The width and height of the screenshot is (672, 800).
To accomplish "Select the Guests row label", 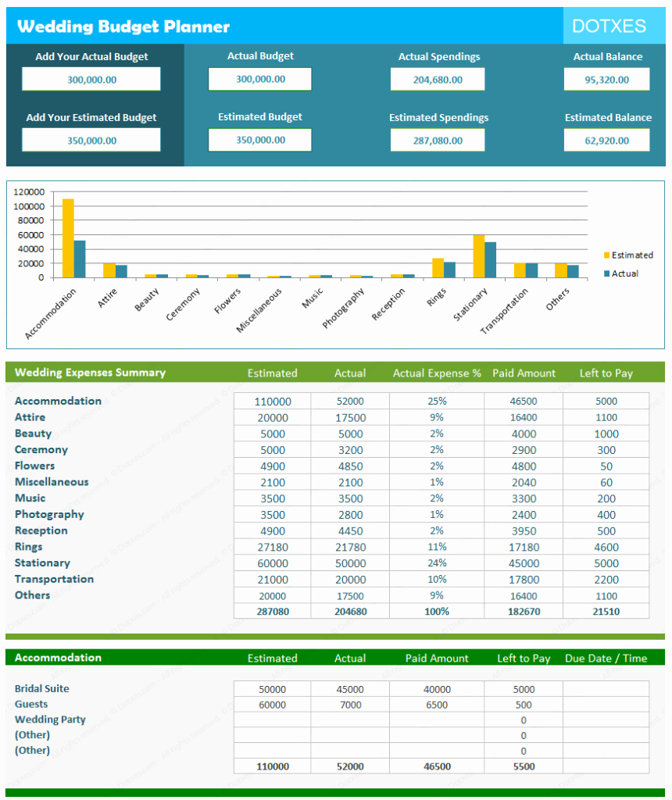I will point(31,704).
